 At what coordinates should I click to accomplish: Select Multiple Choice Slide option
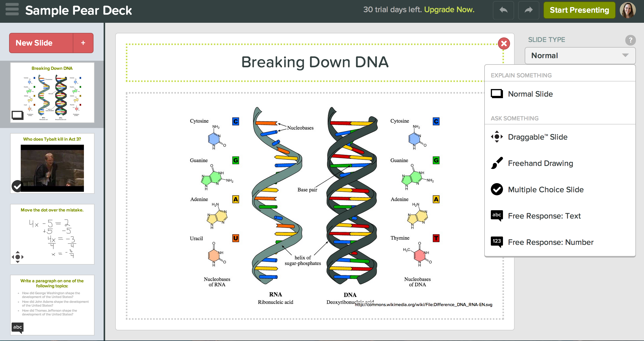pos(546,190)
